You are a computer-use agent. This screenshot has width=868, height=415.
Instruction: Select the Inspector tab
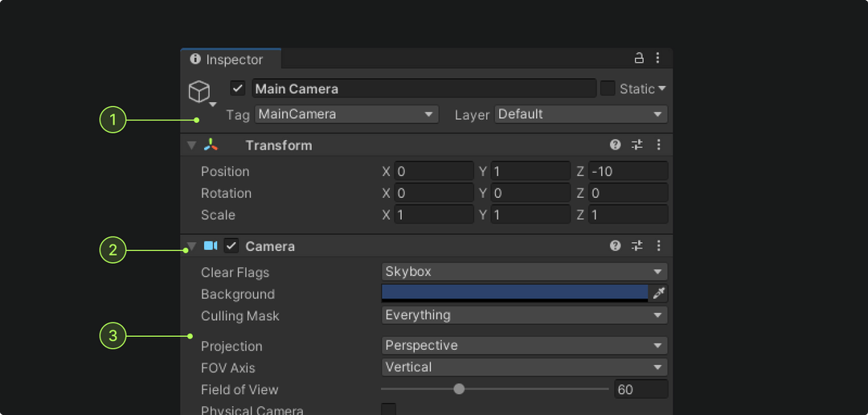(231, 60)
